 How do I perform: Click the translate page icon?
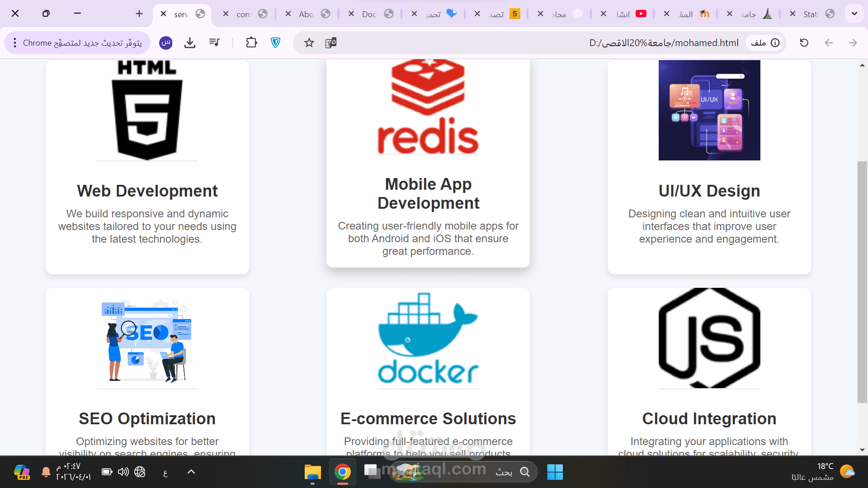(331, 43)
